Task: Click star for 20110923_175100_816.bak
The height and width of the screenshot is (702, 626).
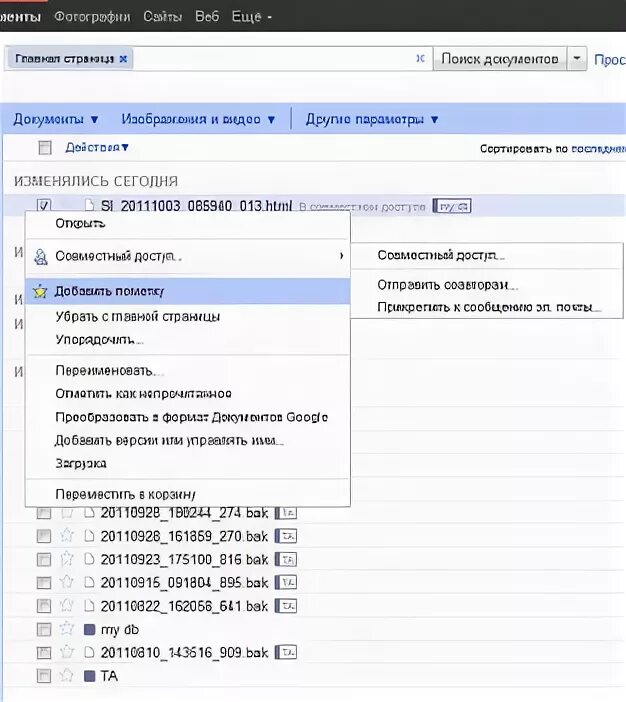Action: click(67, 559)
